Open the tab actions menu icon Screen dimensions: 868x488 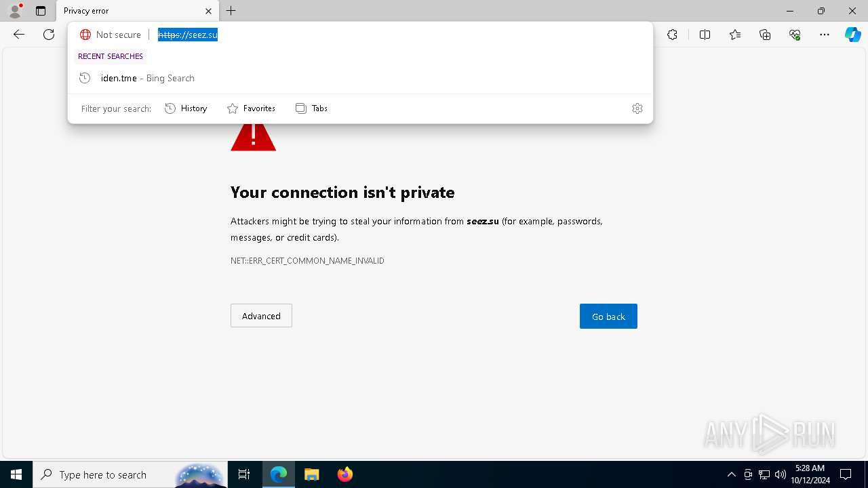point(41,11)
